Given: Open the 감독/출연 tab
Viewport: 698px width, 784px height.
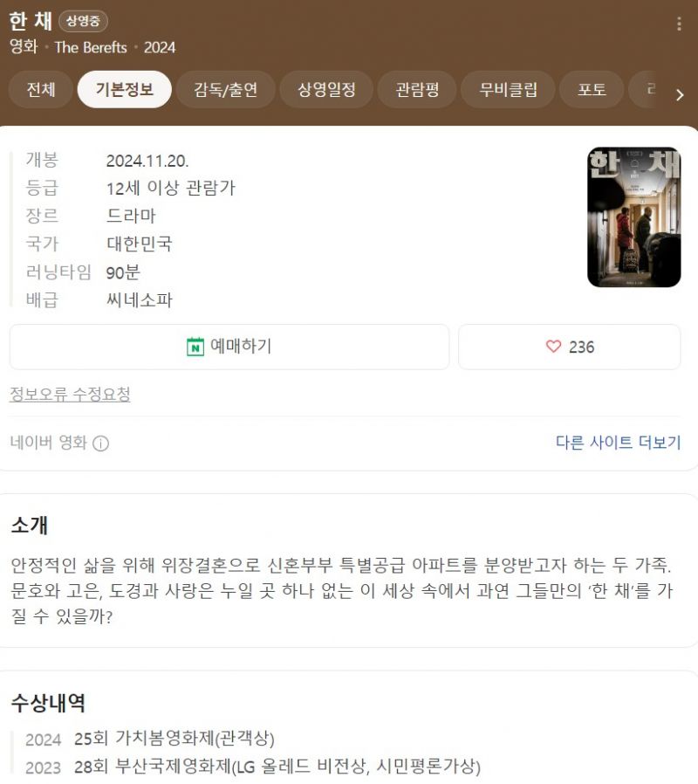Looking at the screenshot, I should coord(225,90).
